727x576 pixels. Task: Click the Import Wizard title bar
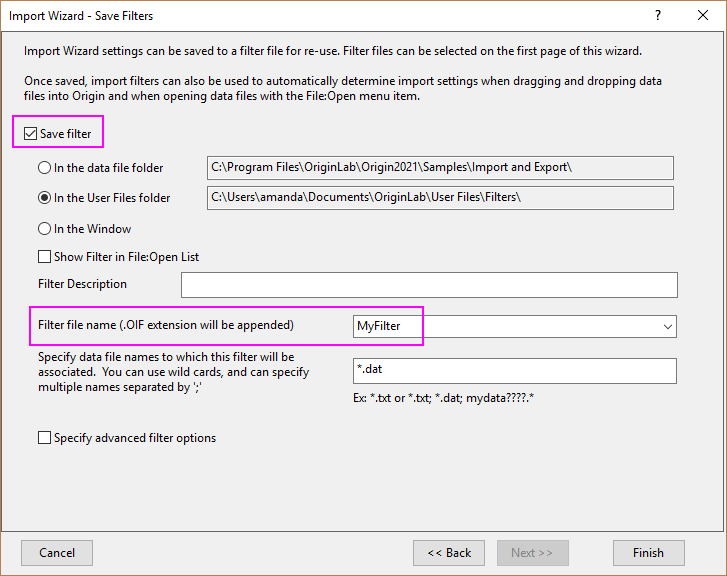coord(300,16)
